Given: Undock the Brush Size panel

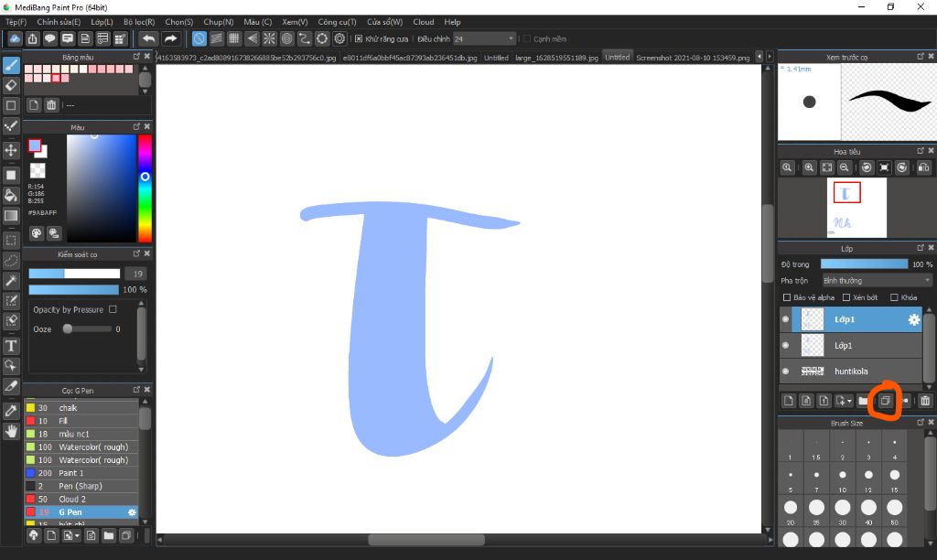Looking at the screenshot, I should click(921, 422).
